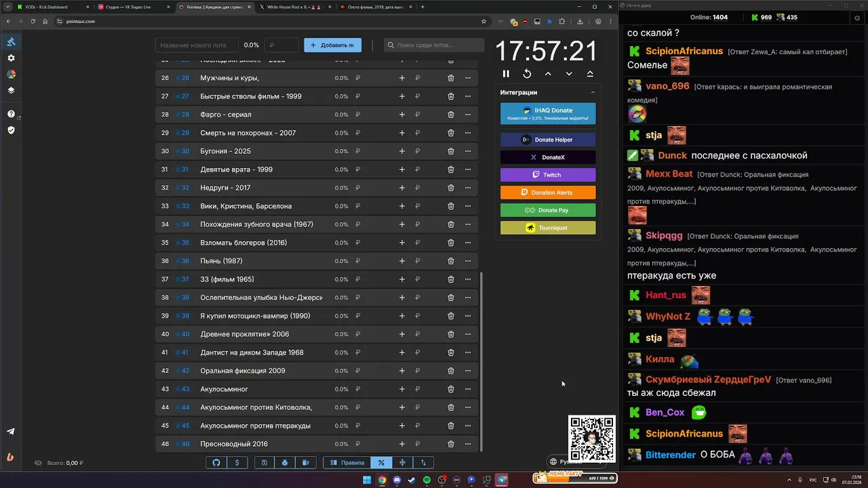Open the pie chart statistics sidebar icon

[11, 74]
